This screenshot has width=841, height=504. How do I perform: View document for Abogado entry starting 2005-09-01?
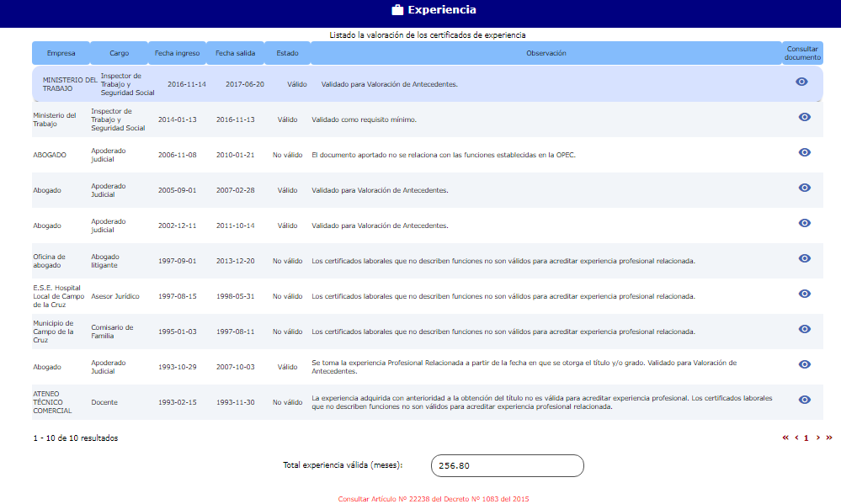[x=804, y=188]
